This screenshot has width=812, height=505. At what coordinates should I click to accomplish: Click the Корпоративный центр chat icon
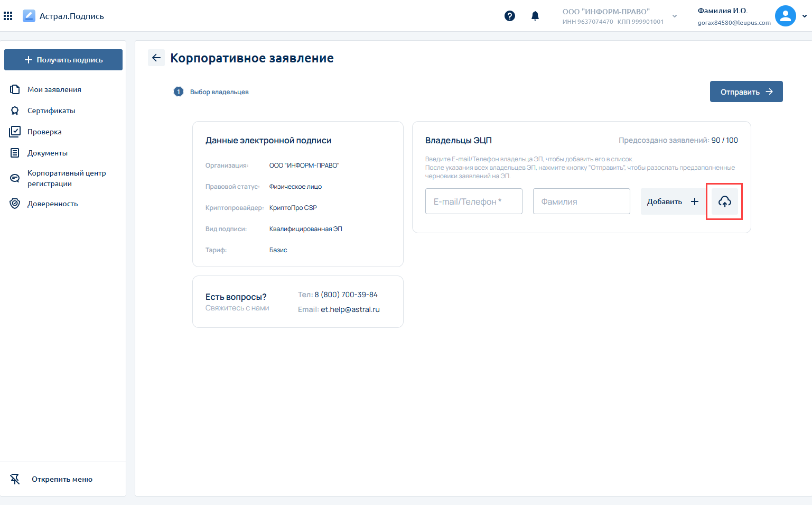click(x=15, y=178)
